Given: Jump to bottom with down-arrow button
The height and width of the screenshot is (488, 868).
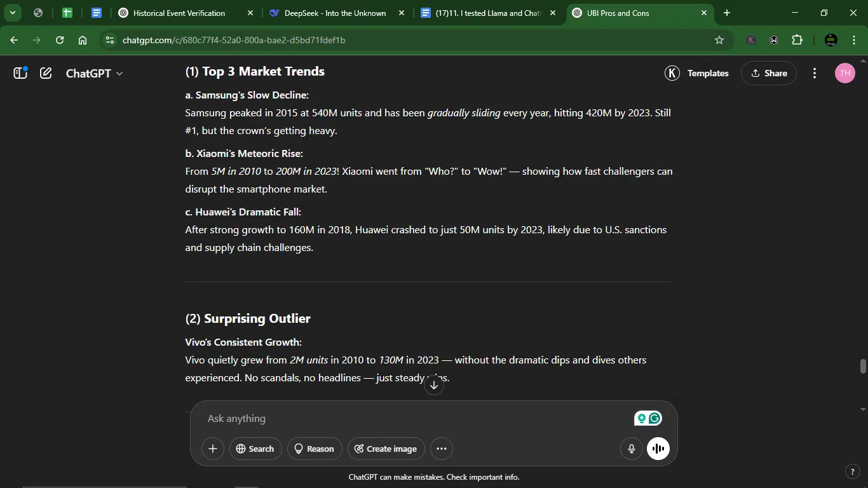Looking at the screenshot, I should tap(434, 385).
